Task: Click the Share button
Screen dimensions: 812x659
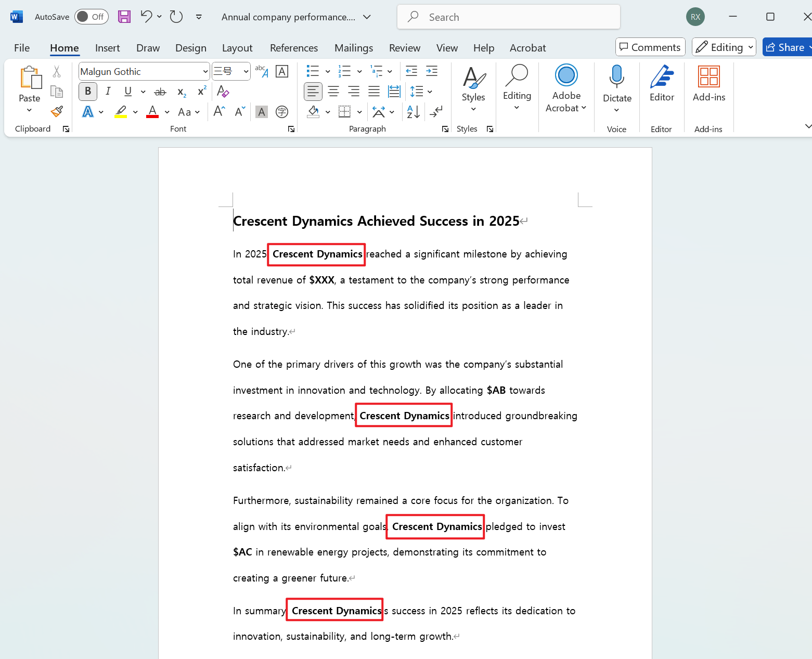Action: pos(785,47)
